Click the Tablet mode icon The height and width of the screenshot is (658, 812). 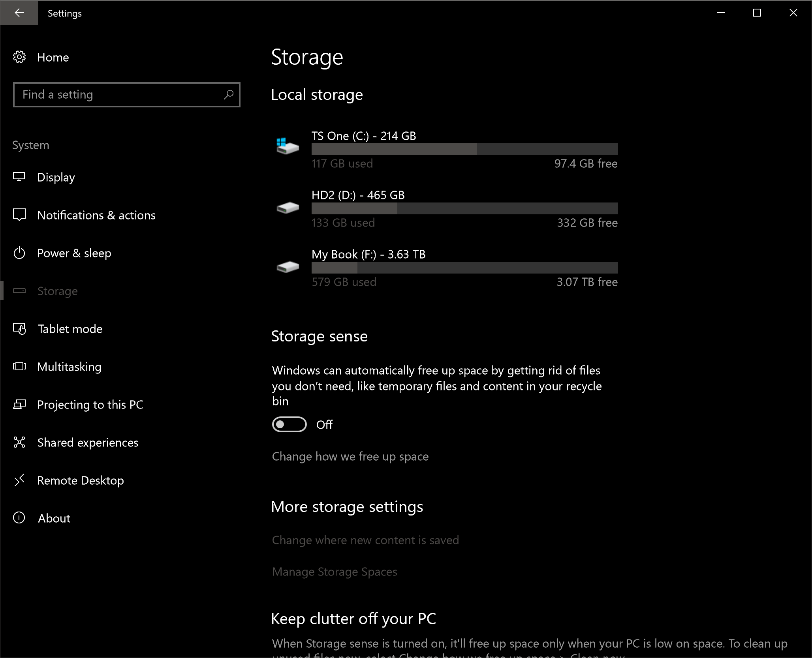(19, 329)
